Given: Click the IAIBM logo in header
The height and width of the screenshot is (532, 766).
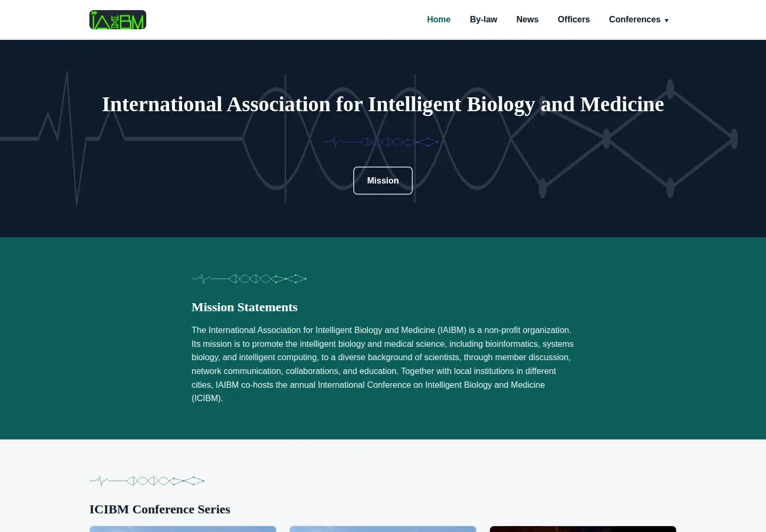Looking at the screenshot, I should point(118,20).
